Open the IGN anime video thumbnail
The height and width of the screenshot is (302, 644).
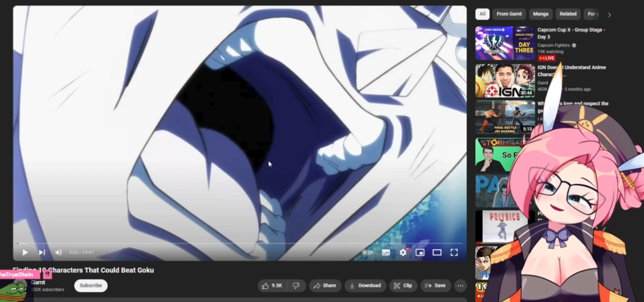coord(505,80)
